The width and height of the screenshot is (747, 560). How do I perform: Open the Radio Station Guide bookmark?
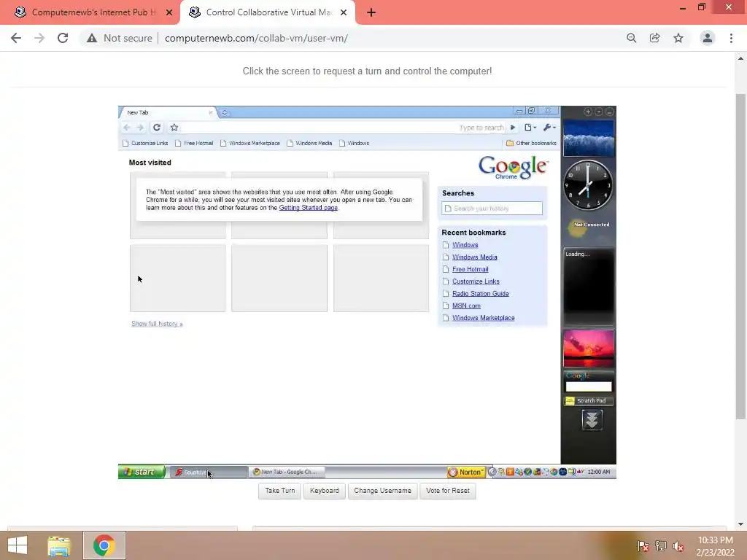pyautogui.click(x=480, y=293)
